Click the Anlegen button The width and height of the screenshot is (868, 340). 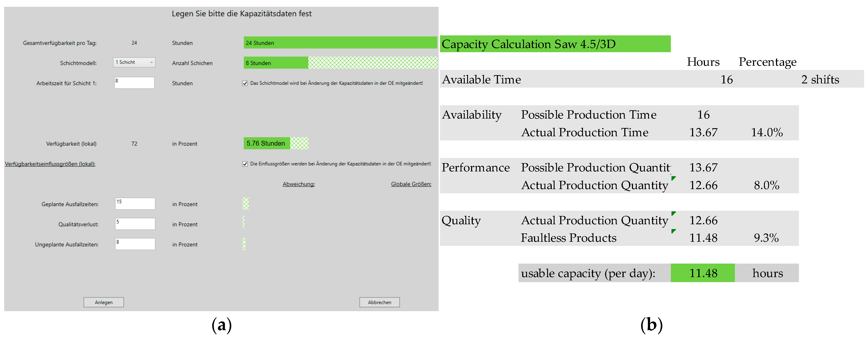coord(103,302)
